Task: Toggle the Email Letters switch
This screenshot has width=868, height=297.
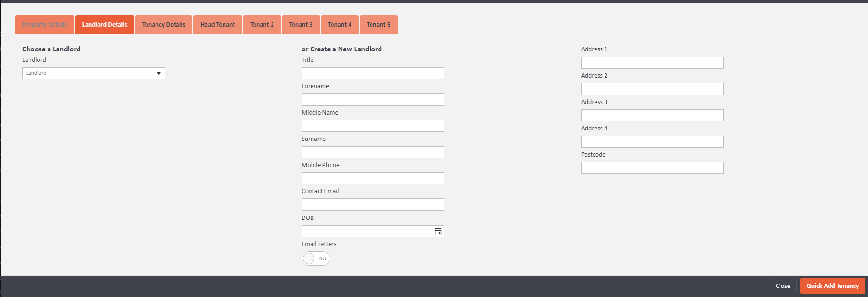Action: [x=316, y=258]
